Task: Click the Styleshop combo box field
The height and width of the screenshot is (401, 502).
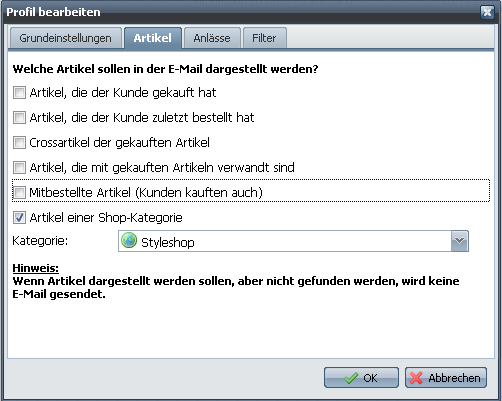Action: coord(293,241)
